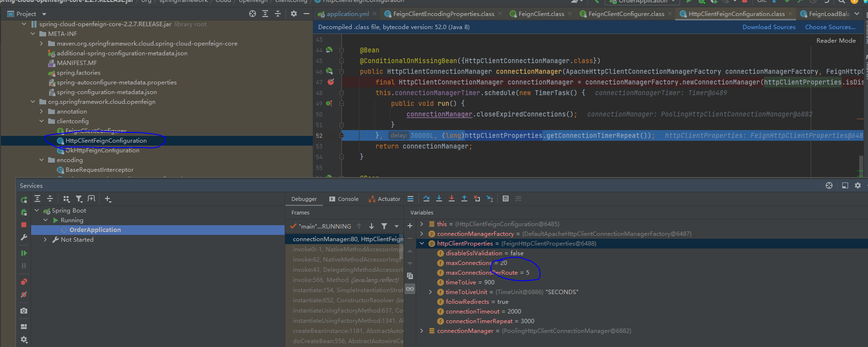Click Show Execution Point icon
The width and height of the screenshot is (868, 347).
(x=410, y=198)
